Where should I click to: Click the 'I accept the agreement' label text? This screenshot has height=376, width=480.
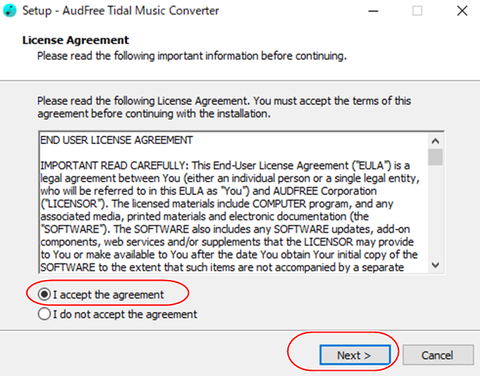(108, 295)
